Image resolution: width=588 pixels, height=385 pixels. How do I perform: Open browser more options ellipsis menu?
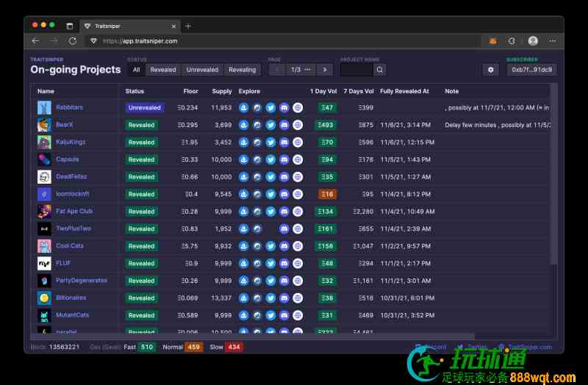(553, 41)
